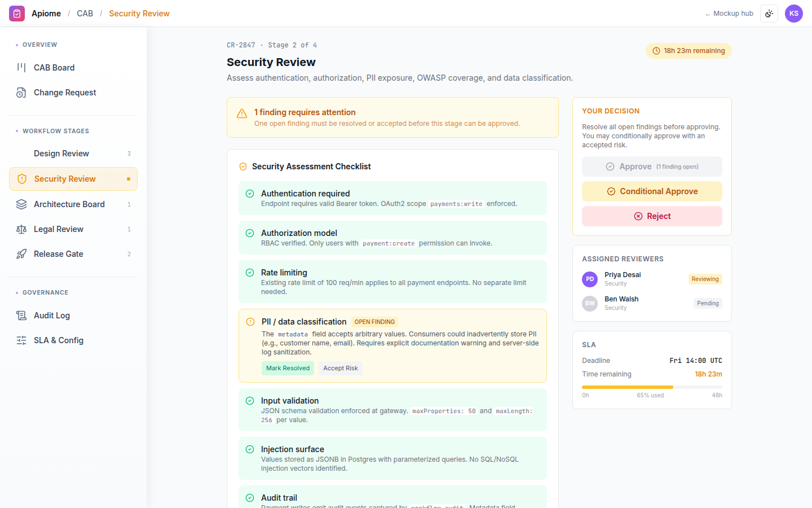This screenshot has width=812, height=508.
Task: Click Priya Desai's Reviewing status badge
Action: 705,279
